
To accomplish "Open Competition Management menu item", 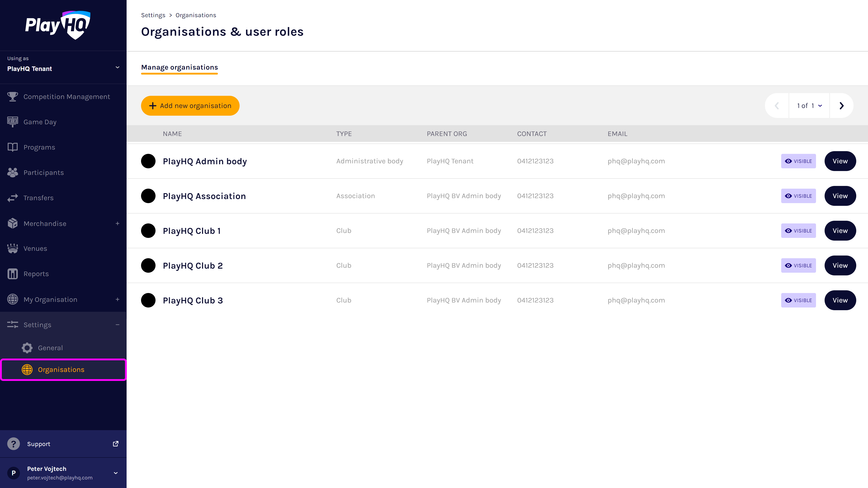I will [x=63, y=97].
